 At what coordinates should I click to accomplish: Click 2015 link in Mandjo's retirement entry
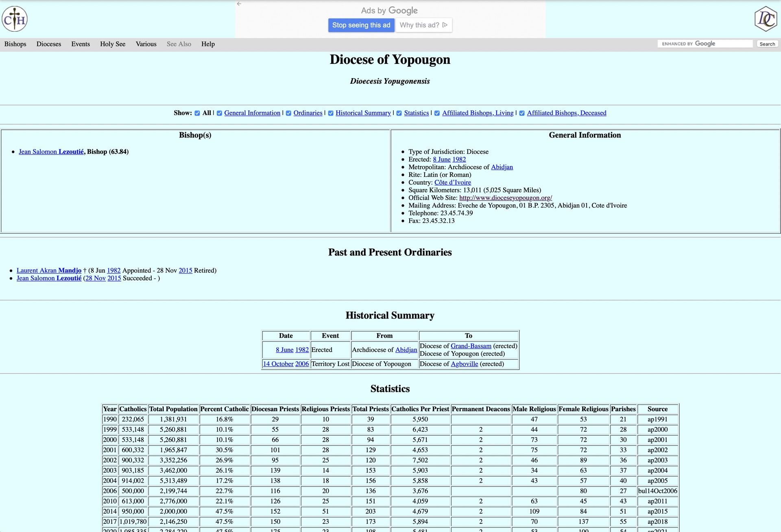pyautogui.click(x=185, y=270)
